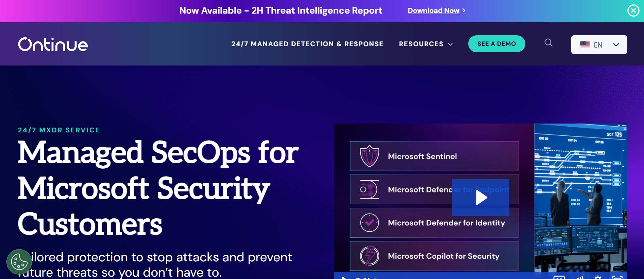The width and height of the screenshot is (644, 279).
Task: Open the site search magnifier
Action: click(x=548, y=43)
